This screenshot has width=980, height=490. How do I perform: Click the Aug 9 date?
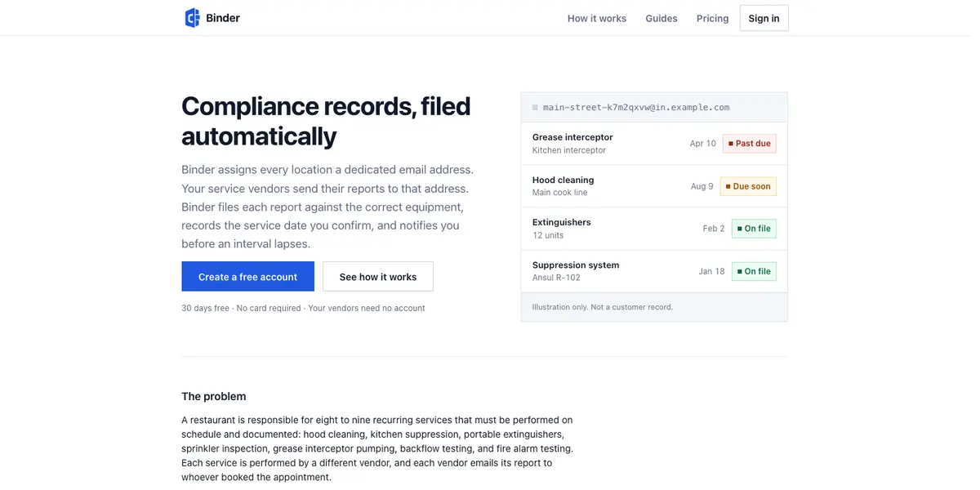[702, 186]
